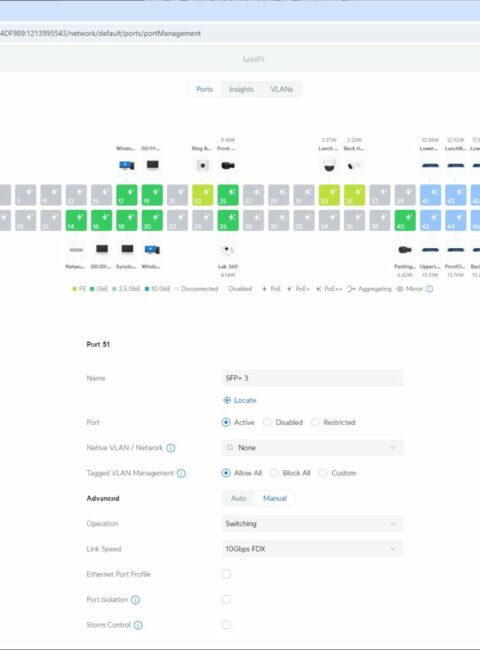Select blue port 44 in bottom row
The height and width of the screenshot is (650, 480).
[456, 221]
